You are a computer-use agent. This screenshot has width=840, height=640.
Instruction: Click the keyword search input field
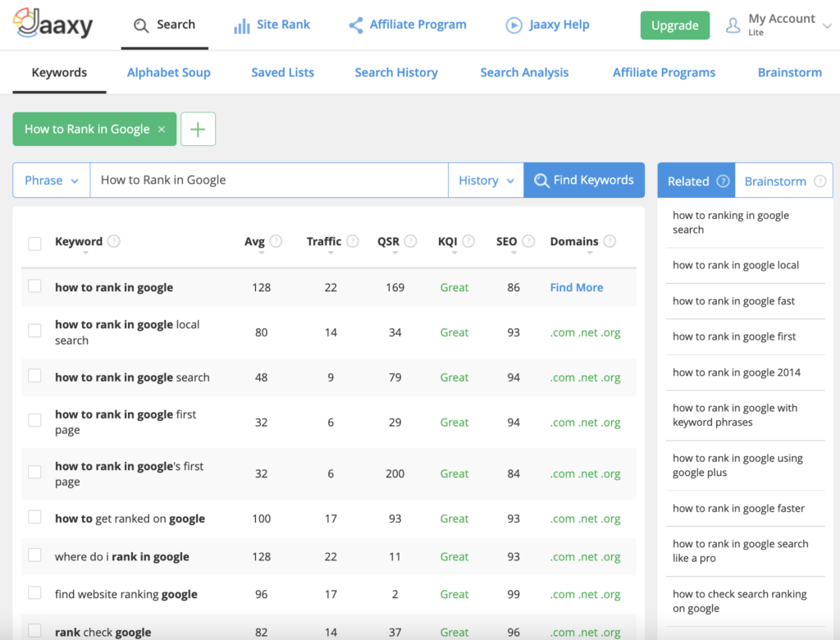[x=269, y=180]
